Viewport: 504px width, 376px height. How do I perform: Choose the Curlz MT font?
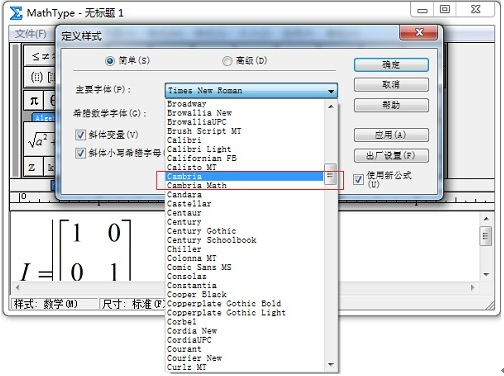click(244, 367)
